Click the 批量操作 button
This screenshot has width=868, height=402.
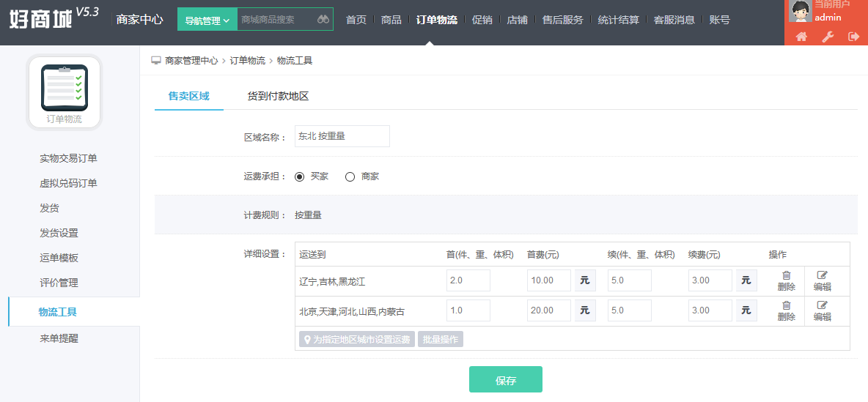pyautogui.click(x=441, y=340)
